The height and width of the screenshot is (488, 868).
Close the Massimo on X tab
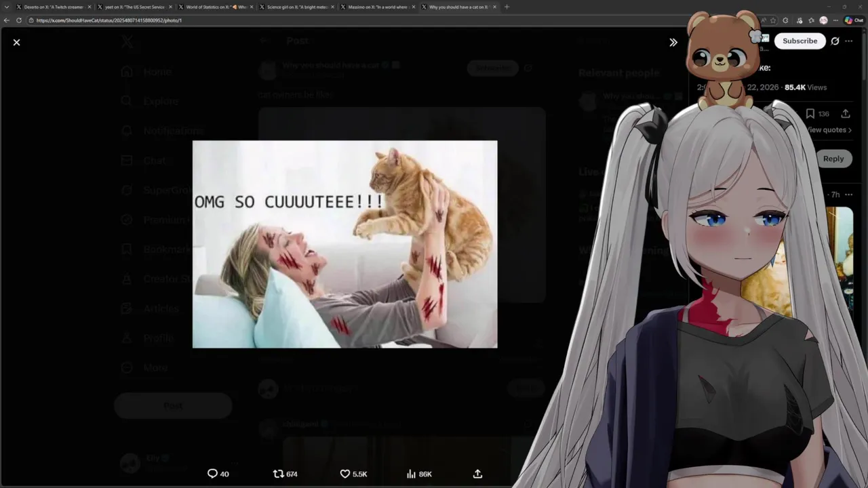414,7
